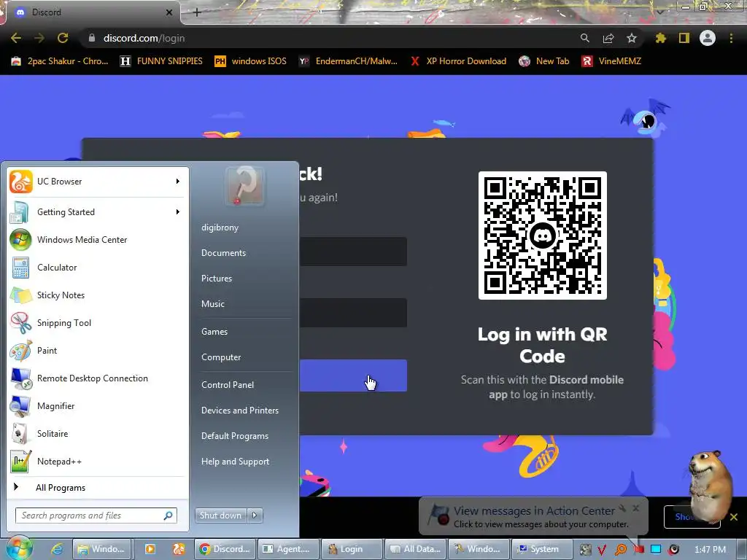The width and height of the screenshot is (747, 560).
Task: Launch Notepad++
Action: 98,461
